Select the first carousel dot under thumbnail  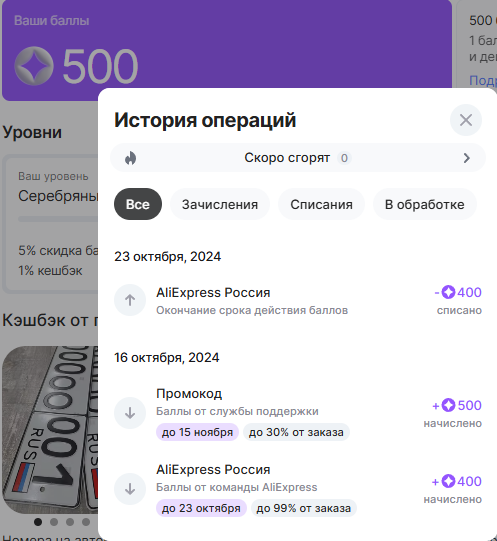38,522
